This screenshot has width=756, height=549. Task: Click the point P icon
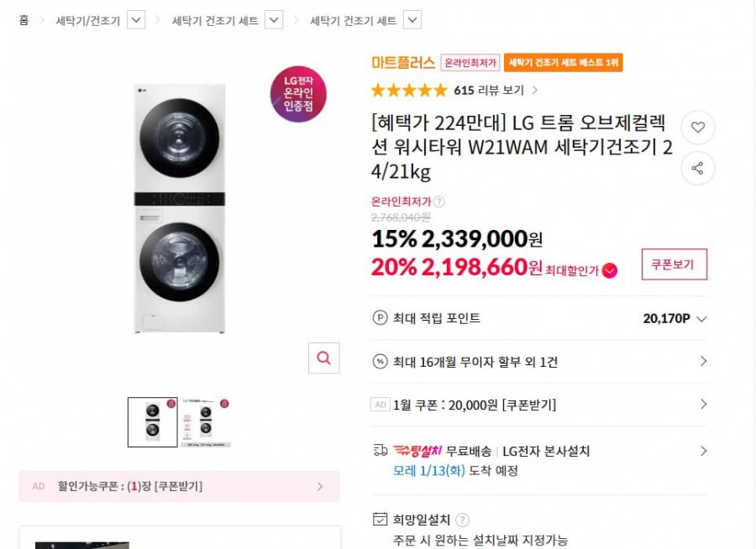[x=380, y=318]
